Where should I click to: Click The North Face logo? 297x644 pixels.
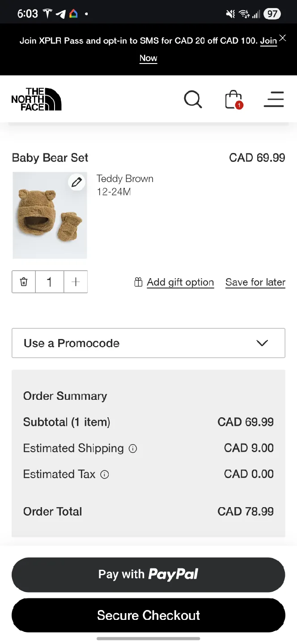[x=36, y=99]
